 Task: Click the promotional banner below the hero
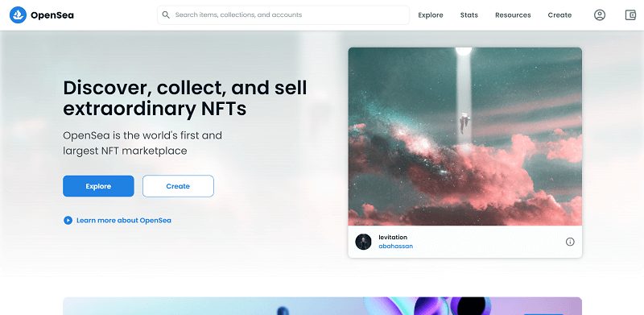pyautogui.click(x=323, y=306)
